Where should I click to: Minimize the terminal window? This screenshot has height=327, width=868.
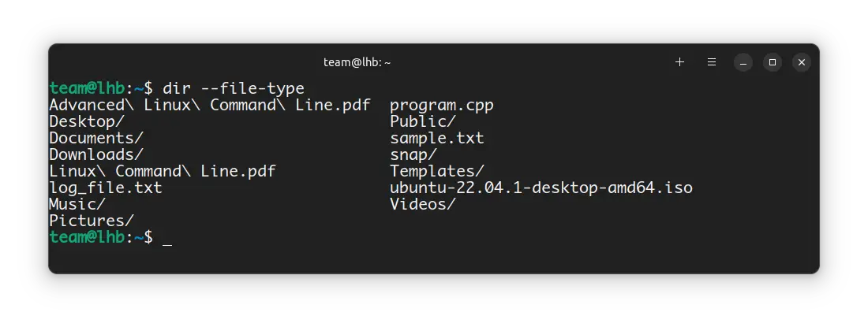pos(743,62)
